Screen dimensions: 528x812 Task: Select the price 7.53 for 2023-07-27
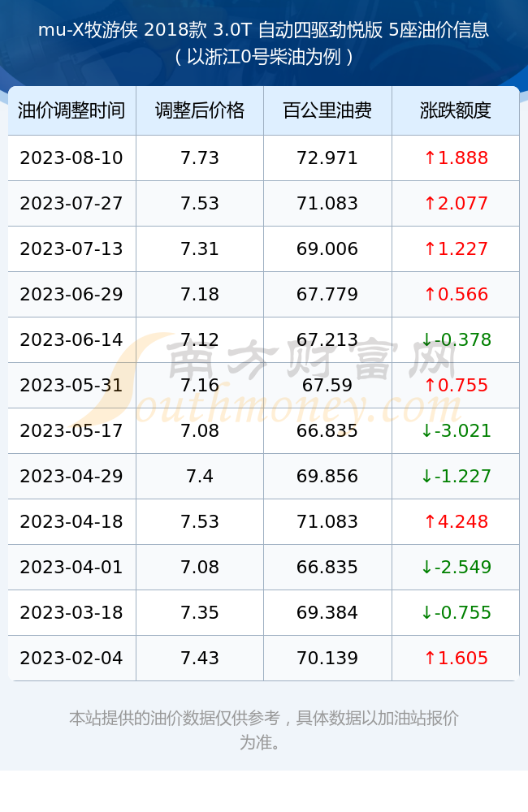[200, 204]
